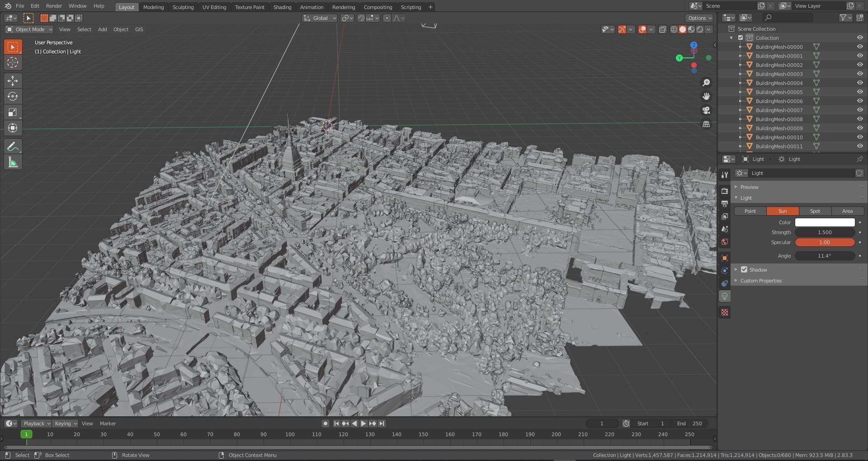868x461 pixels.
Task: Select the Transform tool
Action: tap(13, 128)
